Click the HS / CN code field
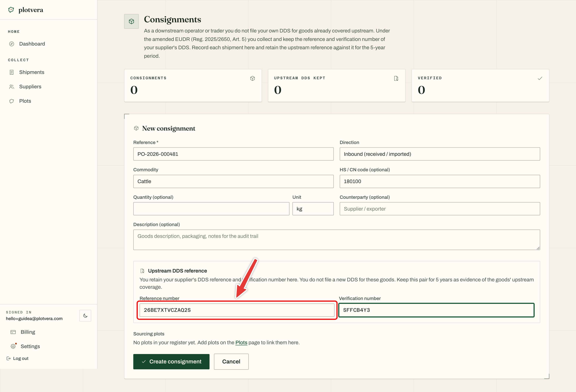The height and width of the screenshot is (392, 576). coord(440,181)
